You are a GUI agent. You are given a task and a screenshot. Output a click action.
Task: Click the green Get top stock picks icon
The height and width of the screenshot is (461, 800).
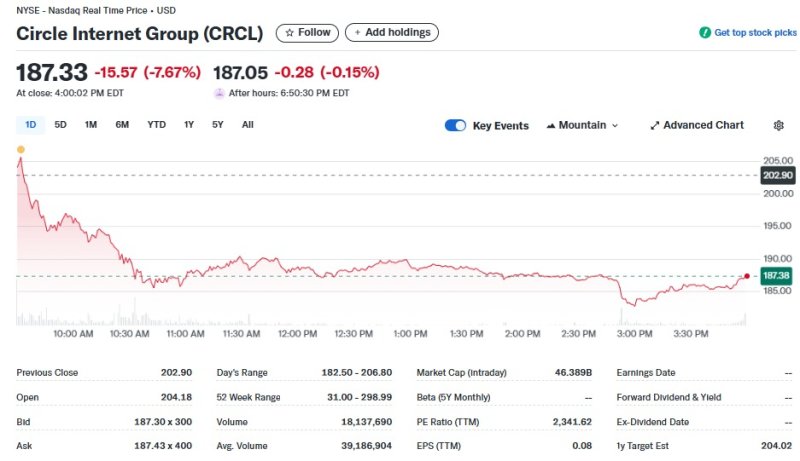click(x=705, y=33)
